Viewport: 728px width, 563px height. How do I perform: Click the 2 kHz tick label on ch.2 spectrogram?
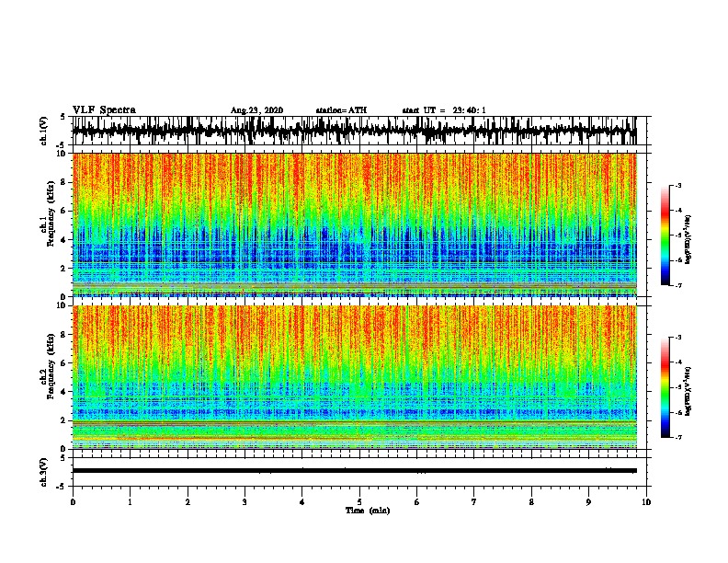(x=64, y=420)
